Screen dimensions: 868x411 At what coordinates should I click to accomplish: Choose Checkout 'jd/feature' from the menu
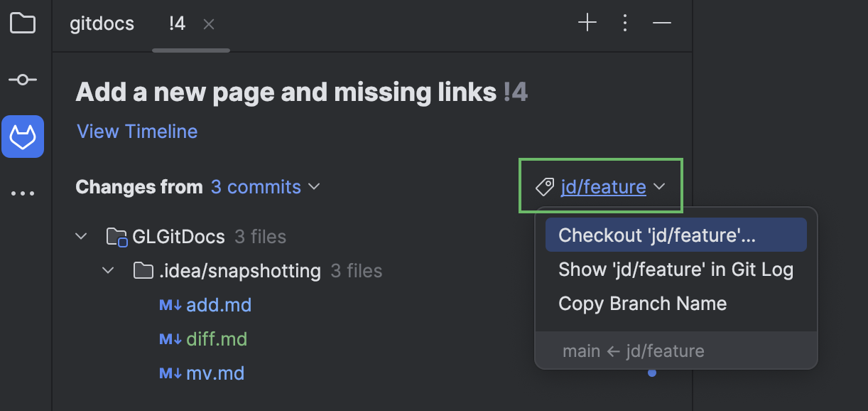pos(676,235)
